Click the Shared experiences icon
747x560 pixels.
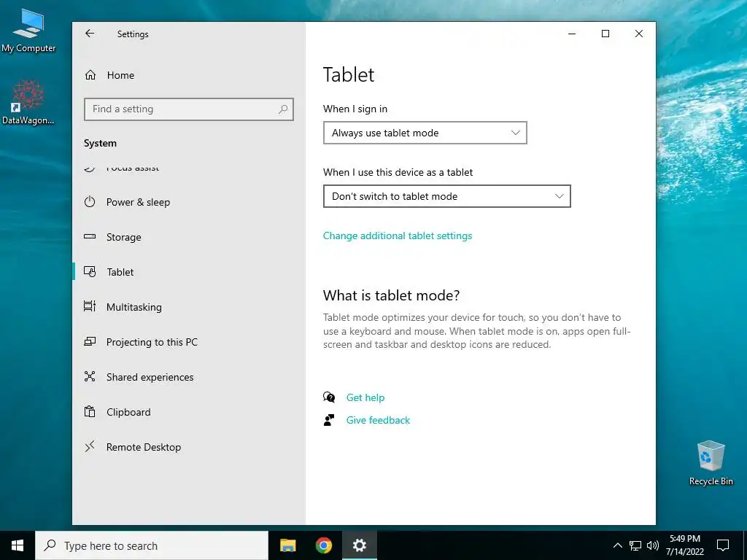[90, 377]
